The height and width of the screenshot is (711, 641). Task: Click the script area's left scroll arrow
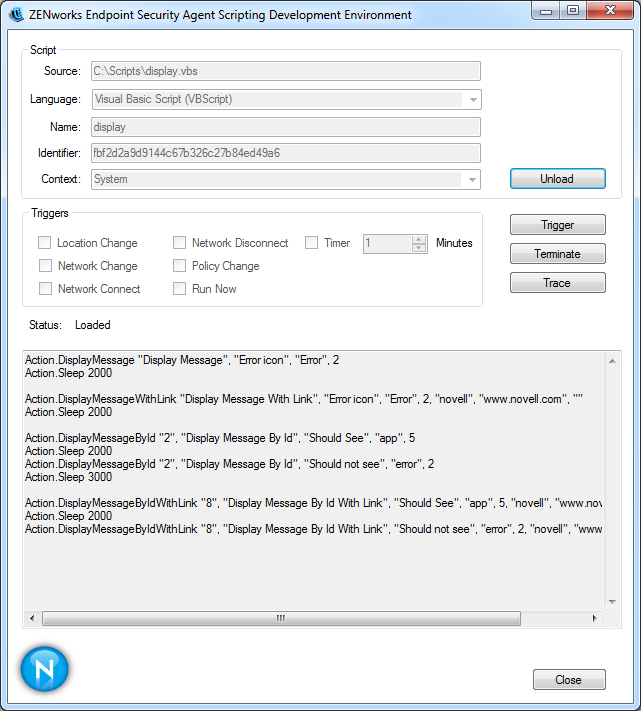tap(32, 618)
